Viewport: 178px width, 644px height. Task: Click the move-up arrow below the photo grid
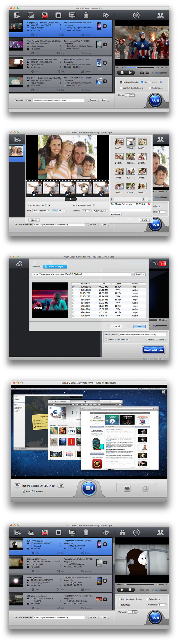pos(112,199)
